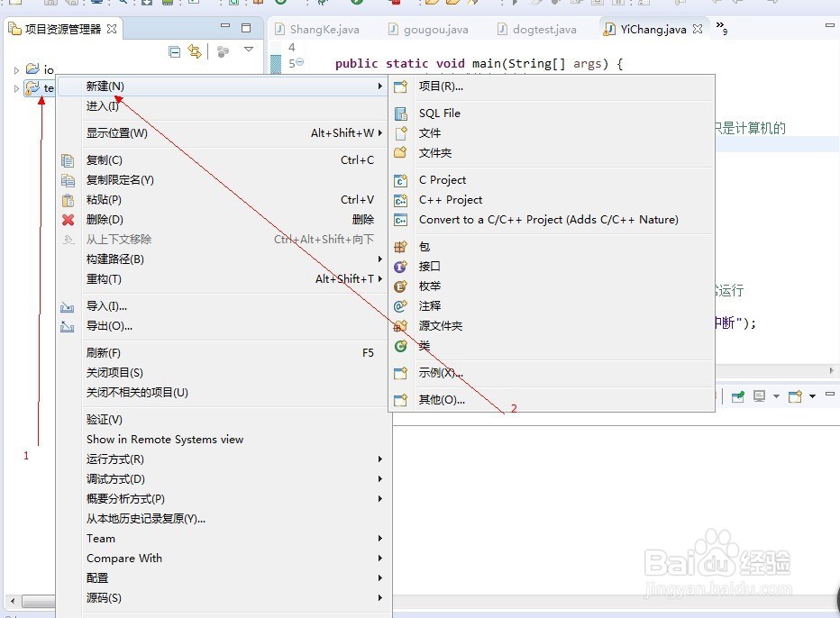The width and height of the screenshot is (840, 618).
Task: Choose 复制(C) menu entry
Action: click(222, 160)
